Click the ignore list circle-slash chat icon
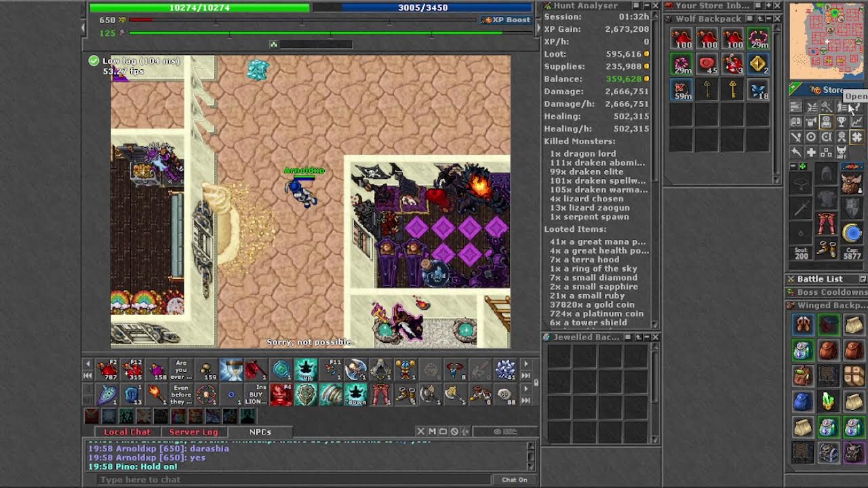Viewport: 868px width, 488px height. point(454,431)
